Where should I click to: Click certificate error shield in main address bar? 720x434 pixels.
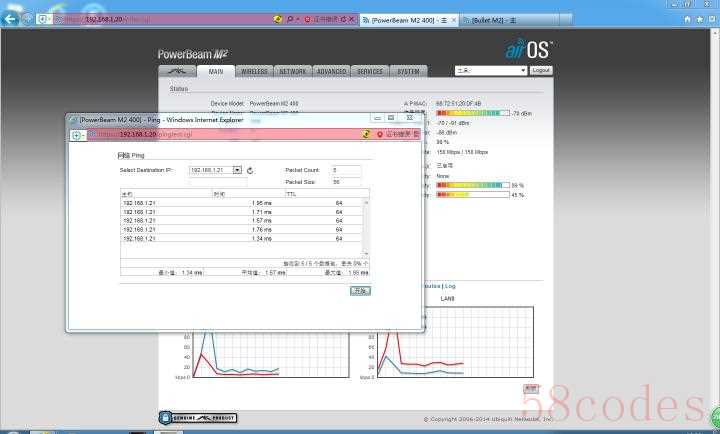tap(308, 19)
